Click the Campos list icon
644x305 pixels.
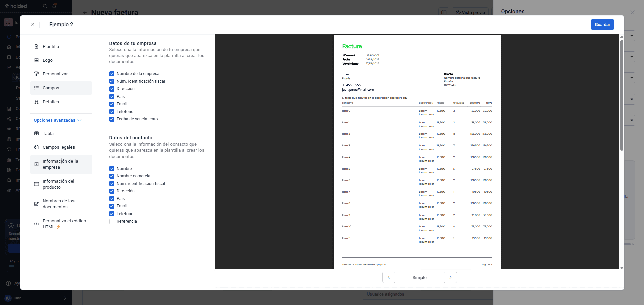click(x=36, y=88)
